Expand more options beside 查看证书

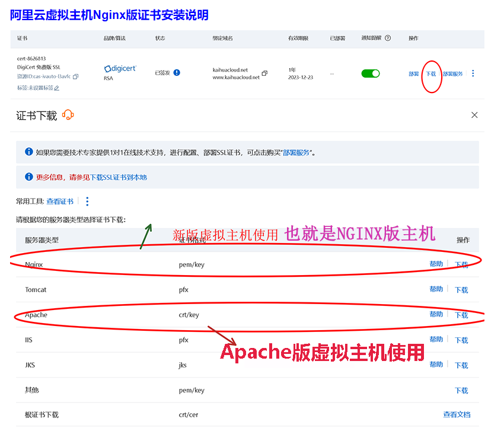(x=87, y=202)
